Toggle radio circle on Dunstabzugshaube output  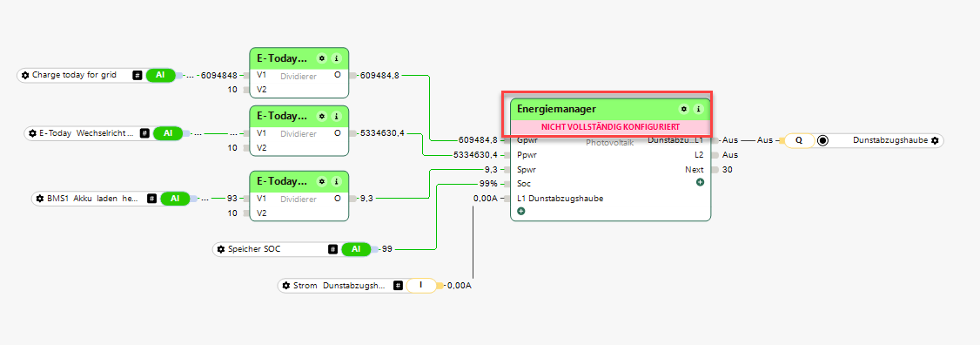822,141
